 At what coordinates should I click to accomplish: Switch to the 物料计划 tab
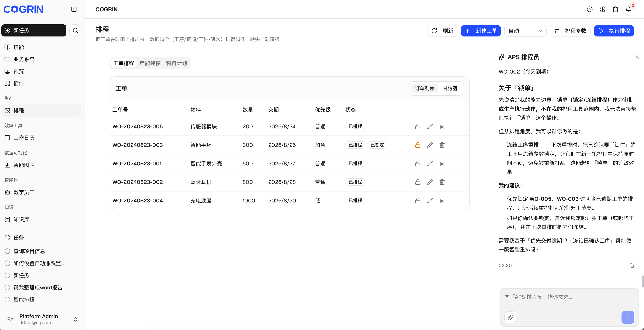176,63
